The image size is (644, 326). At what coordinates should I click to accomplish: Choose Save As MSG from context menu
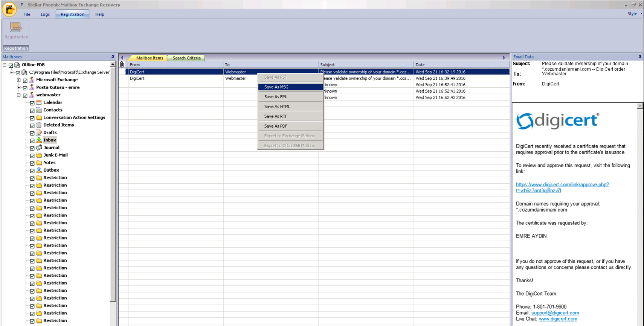tap(290, 87)
